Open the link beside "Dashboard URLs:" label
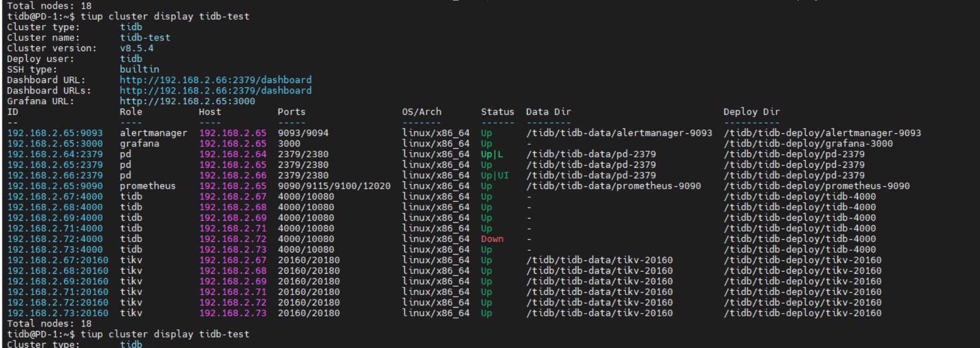 point(216,91)
